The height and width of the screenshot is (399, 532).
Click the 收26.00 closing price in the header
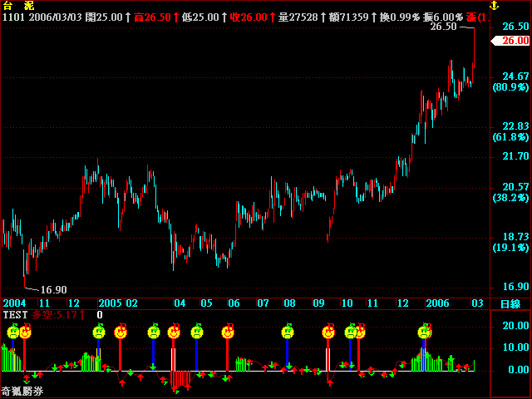click(x=248, y=17)
